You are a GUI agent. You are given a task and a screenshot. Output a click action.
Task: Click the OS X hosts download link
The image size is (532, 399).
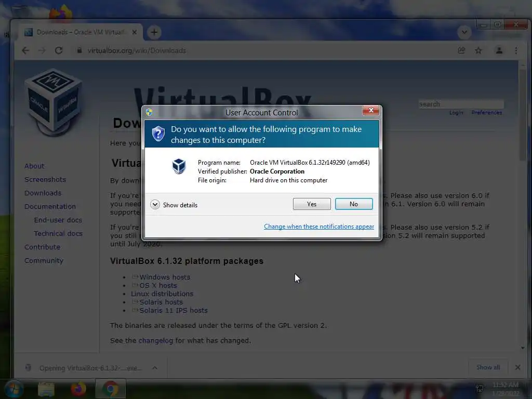pyautogui.click(x=158, y=285)
